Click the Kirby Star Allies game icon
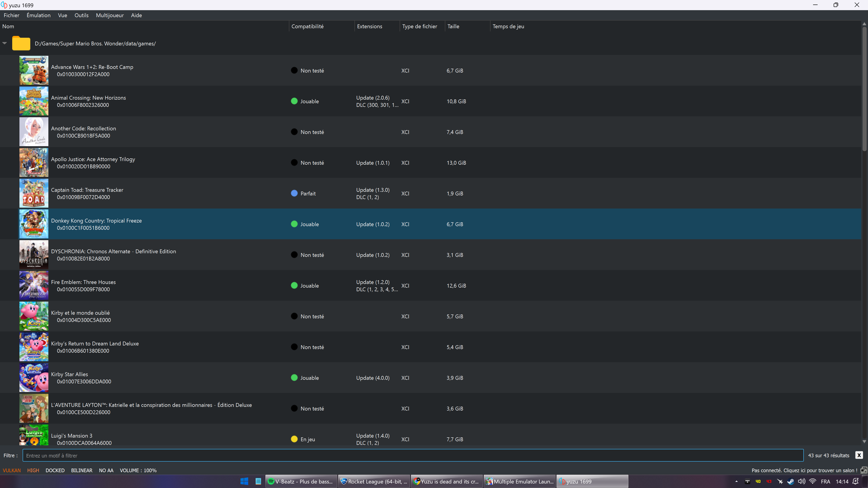The width and height of the screenshot is (868, 488). [x=34, y=378]
